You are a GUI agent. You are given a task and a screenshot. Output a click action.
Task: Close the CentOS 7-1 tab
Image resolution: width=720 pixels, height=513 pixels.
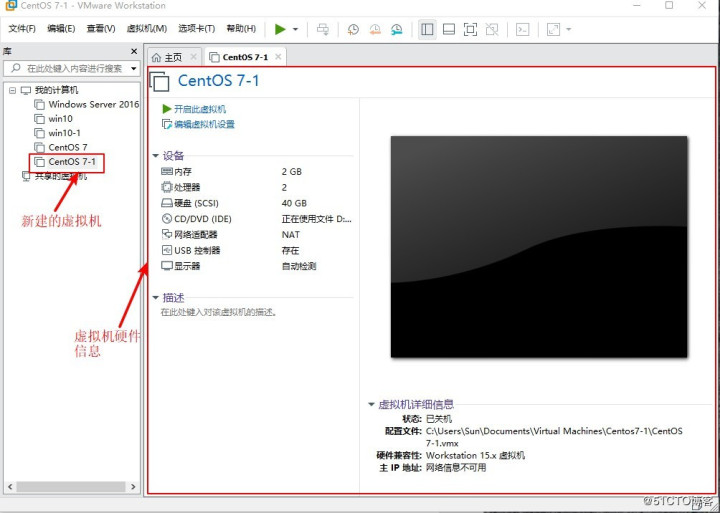click(x=278, y=57)
